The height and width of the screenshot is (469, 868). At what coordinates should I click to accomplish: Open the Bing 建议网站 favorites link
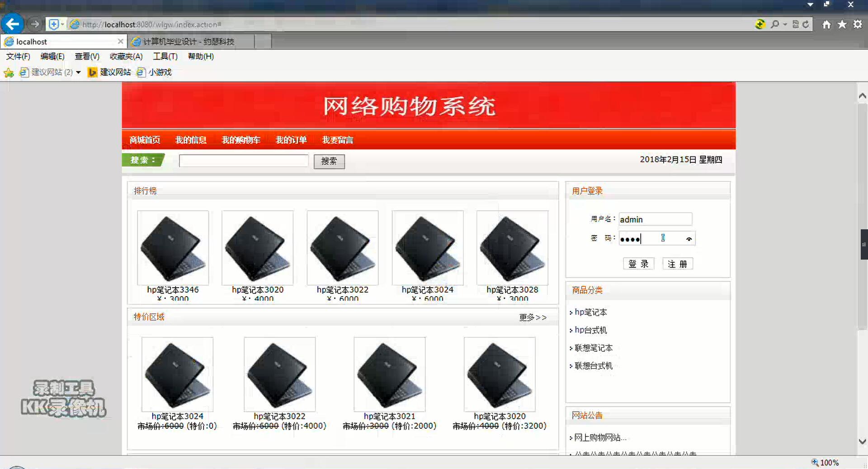[x=109, y=72]
